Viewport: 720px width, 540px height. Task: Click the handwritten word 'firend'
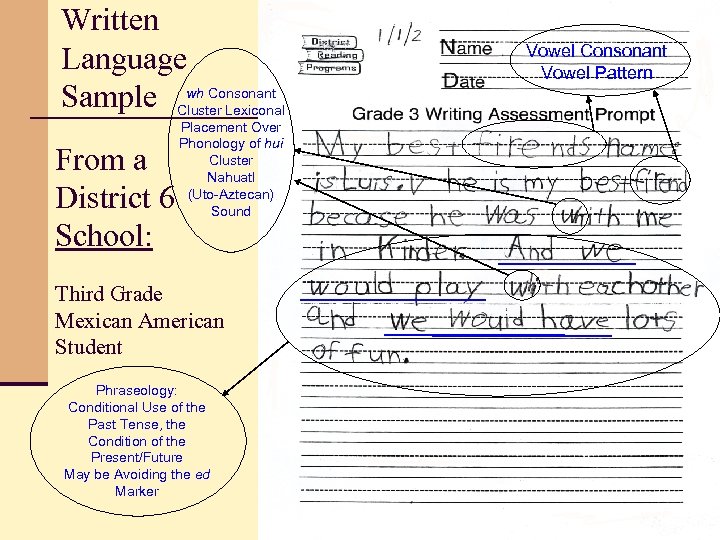[x=661, y=180]
